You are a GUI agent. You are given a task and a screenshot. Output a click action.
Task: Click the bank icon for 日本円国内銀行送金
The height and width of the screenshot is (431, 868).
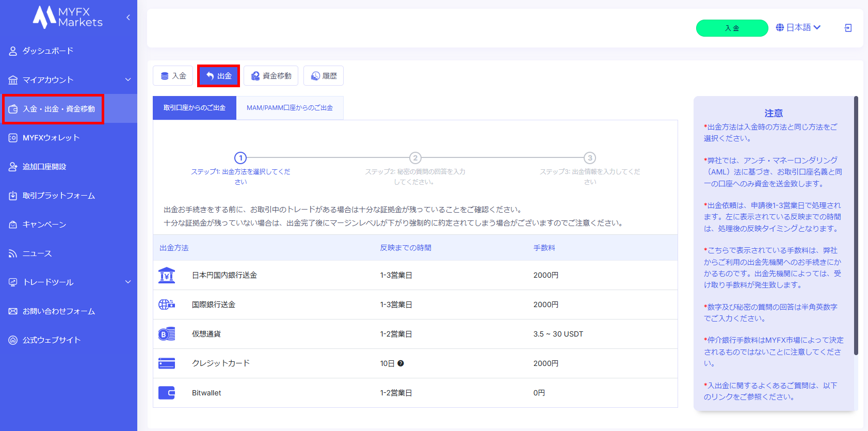click(167, 275)
